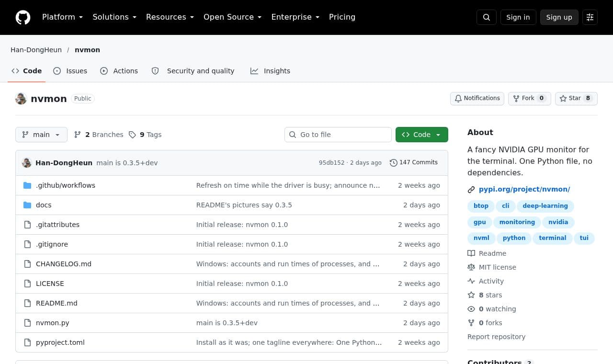This screenshot has width=613, height=364.
Task: Star the nvmon repository
Action: 576,98
